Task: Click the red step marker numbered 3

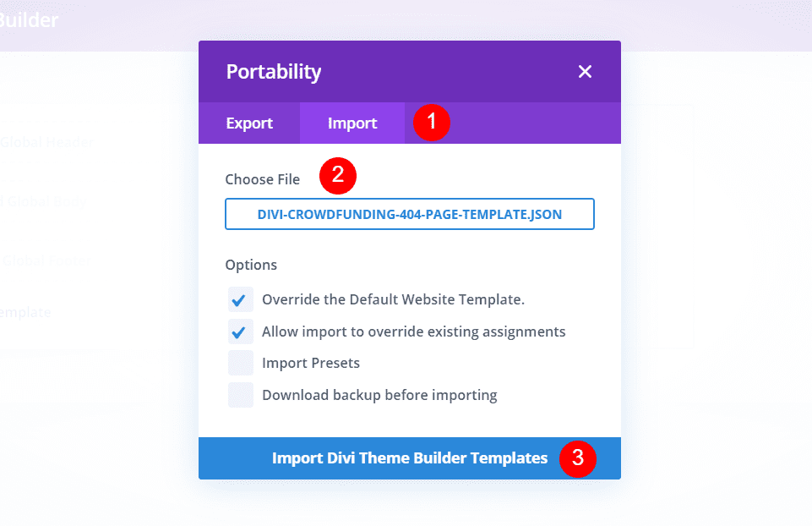Action: coord(579,458)
